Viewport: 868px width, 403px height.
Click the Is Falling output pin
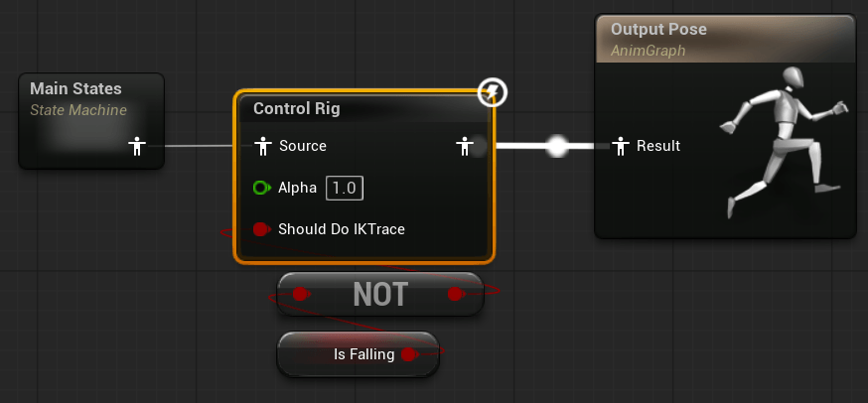click(408, 353)
